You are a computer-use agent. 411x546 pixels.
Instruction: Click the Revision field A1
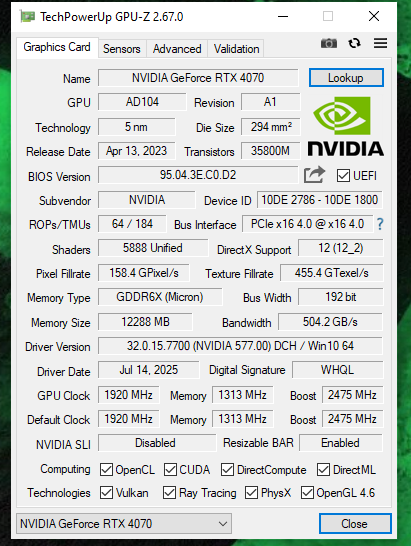270,102
